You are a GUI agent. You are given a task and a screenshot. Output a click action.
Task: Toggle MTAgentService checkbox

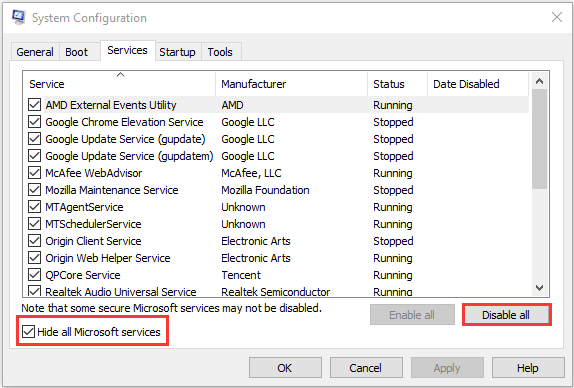tap(34, 207)
